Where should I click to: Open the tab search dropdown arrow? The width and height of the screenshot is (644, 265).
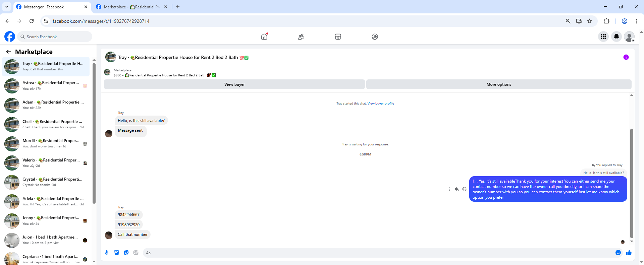coord(7,7)
